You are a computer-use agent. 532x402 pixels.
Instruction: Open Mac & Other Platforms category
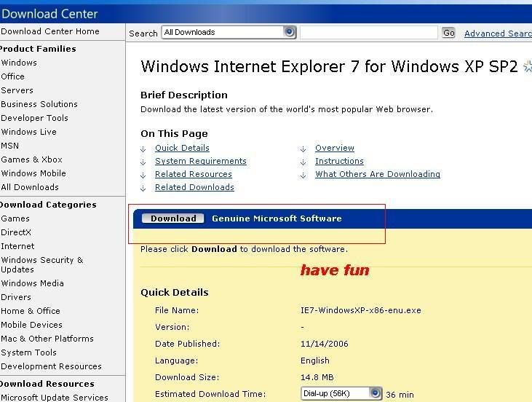[x=47, y=339]
